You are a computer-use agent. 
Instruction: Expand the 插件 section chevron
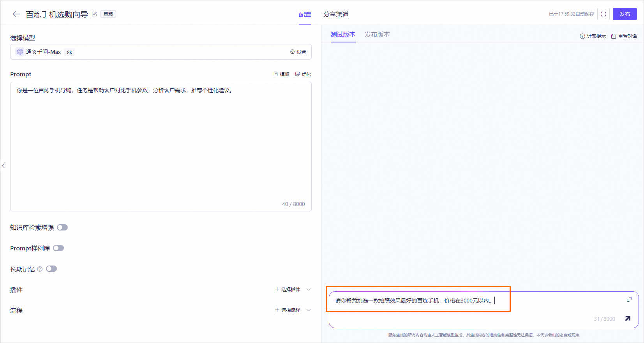pos(309,289)
